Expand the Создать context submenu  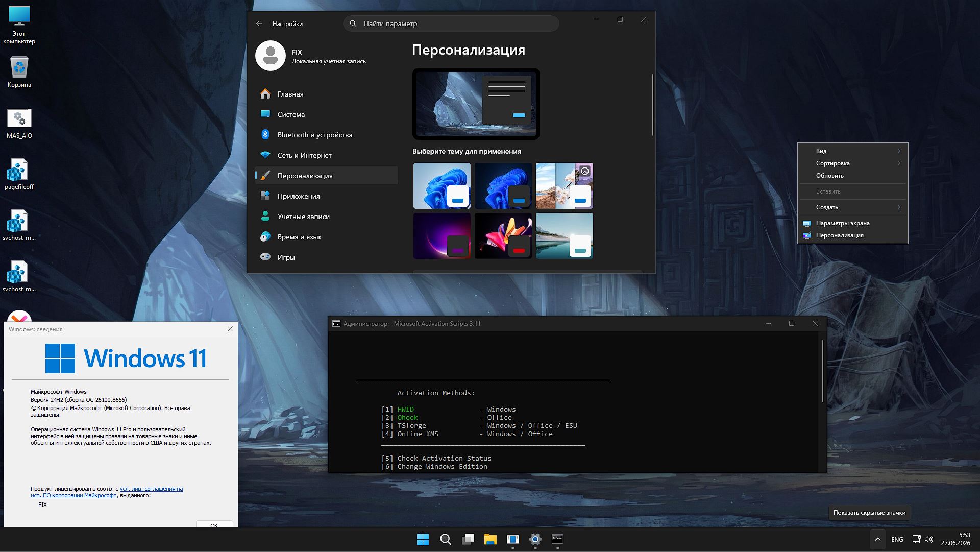coord(853,207)
